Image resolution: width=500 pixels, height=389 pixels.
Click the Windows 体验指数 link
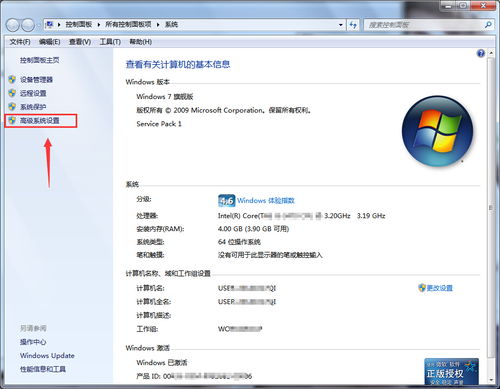coord(266,201)
